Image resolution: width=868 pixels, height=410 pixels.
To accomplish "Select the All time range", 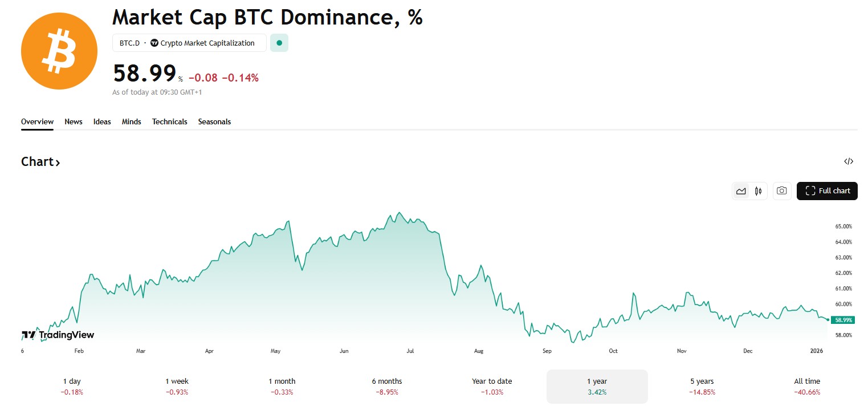I will click(806, 386).
